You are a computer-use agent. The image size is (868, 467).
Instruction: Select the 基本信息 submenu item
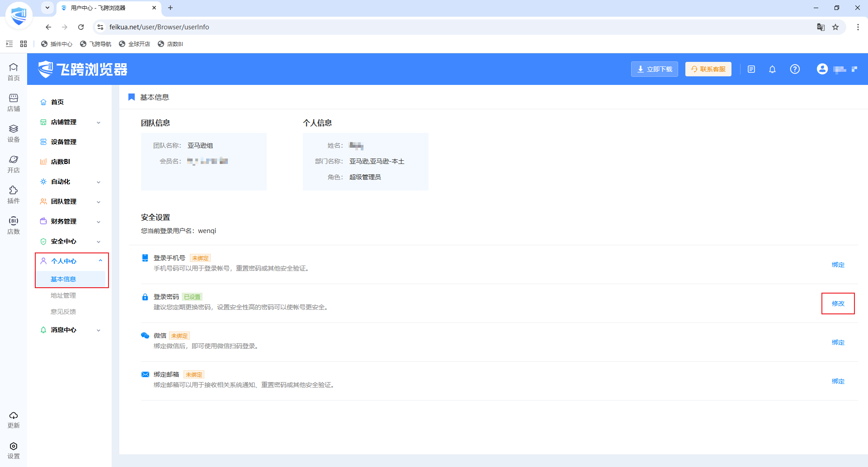(71, 279)
